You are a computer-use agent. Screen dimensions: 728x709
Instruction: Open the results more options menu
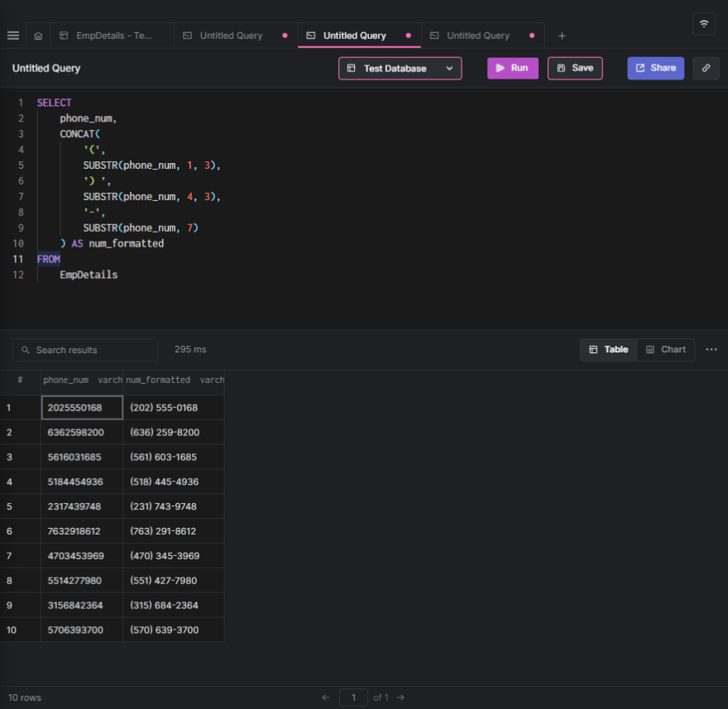click(711, 350)
